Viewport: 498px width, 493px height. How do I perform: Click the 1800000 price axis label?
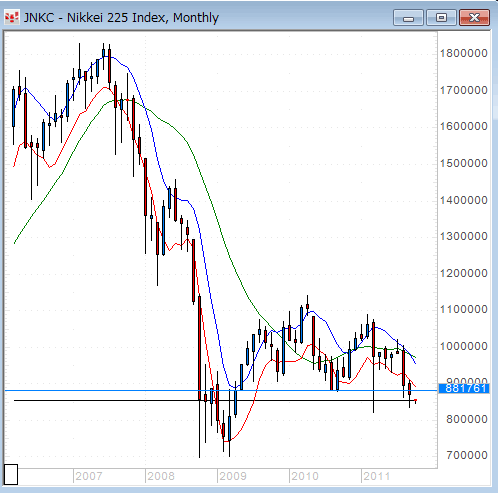464,53
